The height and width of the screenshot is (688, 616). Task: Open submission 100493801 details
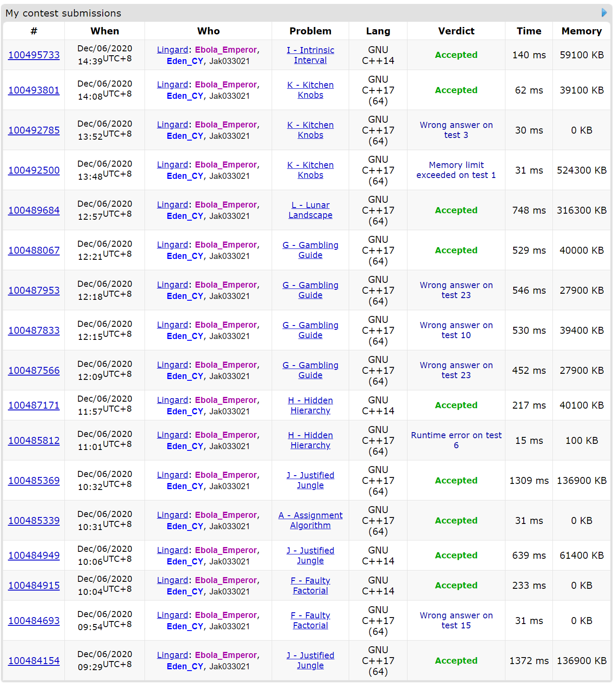pos(34,91)
